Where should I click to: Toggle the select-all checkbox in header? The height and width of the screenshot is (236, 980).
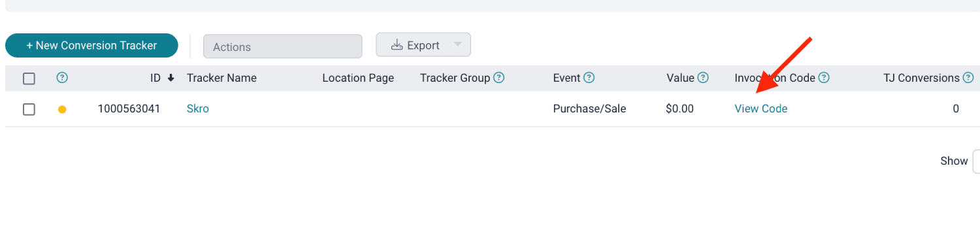coord(29,78)
